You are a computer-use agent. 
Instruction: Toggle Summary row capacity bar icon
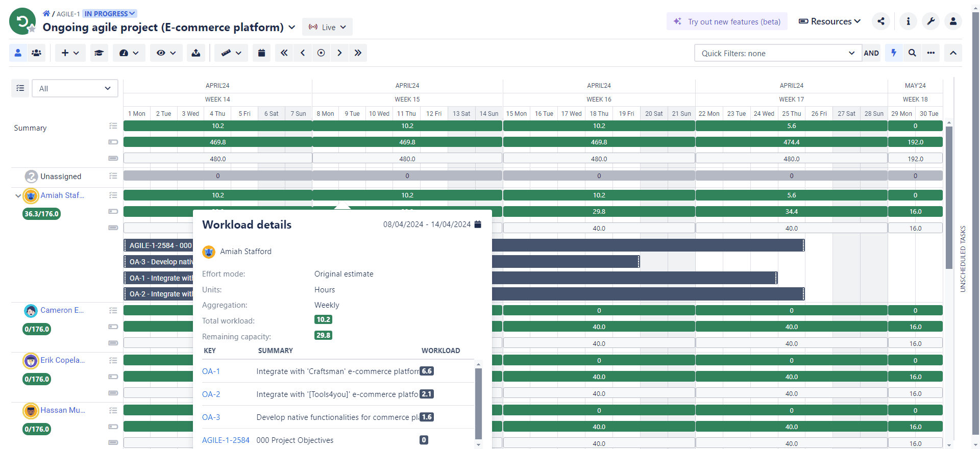(x=113, y=158)
